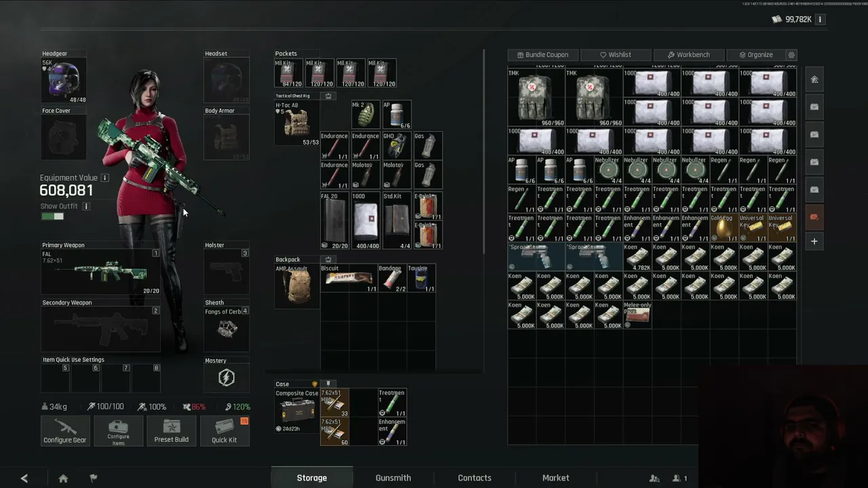This screenshot has width=868, height=488.
Task: Click the 34kg weight readout
Action: click(x=54, y=407)
